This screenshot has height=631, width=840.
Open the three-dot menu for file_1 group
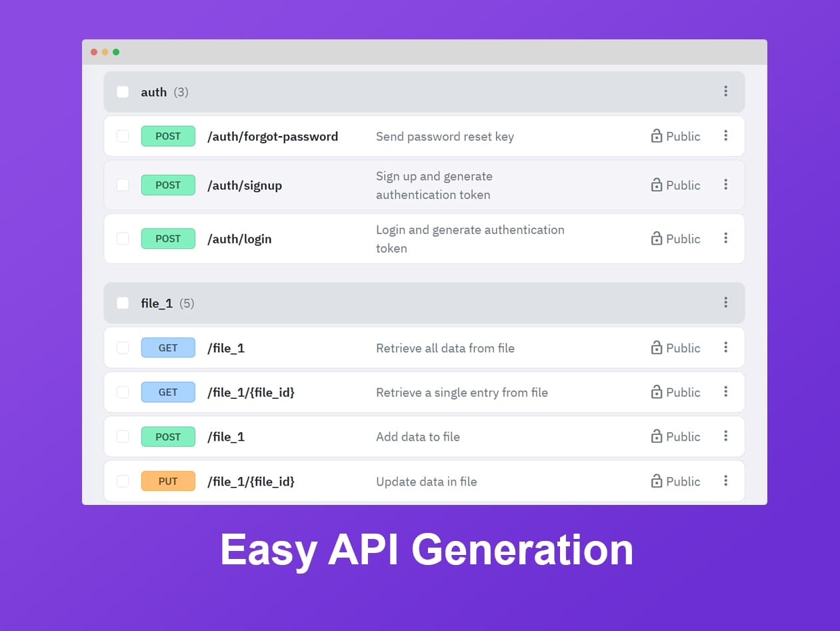(725, 303)
